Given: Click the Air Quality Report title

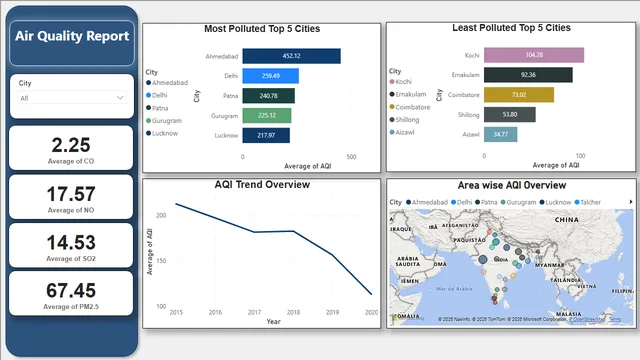Looking at the screenshot, I should (72, 36).
